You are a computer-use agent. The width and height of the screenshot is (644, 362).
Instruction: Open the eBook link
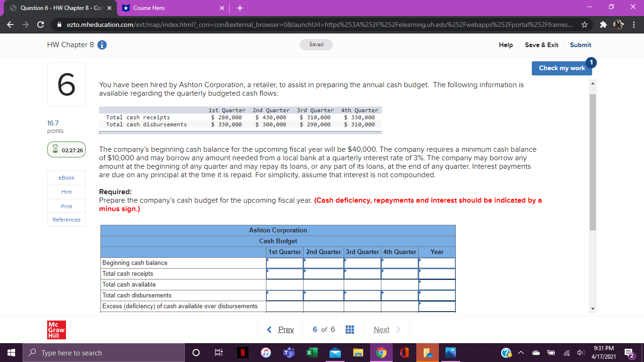click(66, 178)
